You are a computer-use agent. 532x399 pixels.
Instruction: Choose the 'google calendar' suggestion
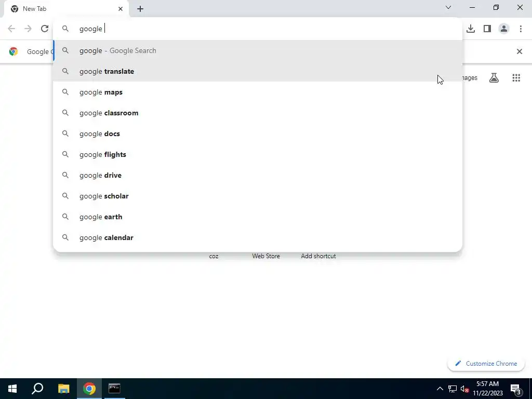coord(258,237)
